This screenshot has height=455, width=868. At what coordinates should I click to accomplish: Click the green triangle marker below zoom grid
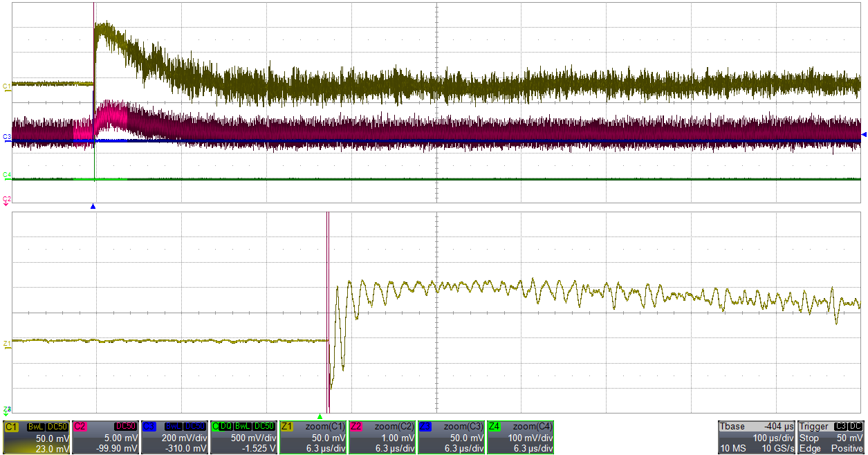(x=320, y=416)
